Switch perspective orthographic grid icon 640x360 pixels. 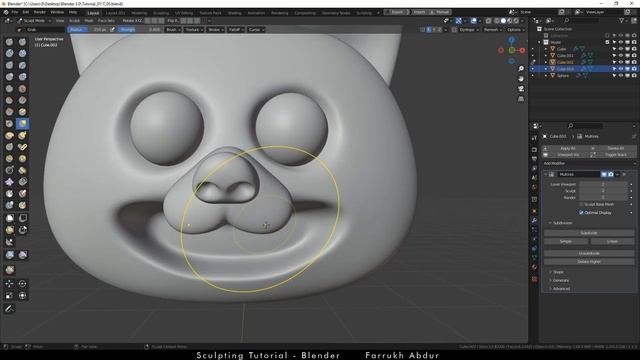tap(521, 99)
